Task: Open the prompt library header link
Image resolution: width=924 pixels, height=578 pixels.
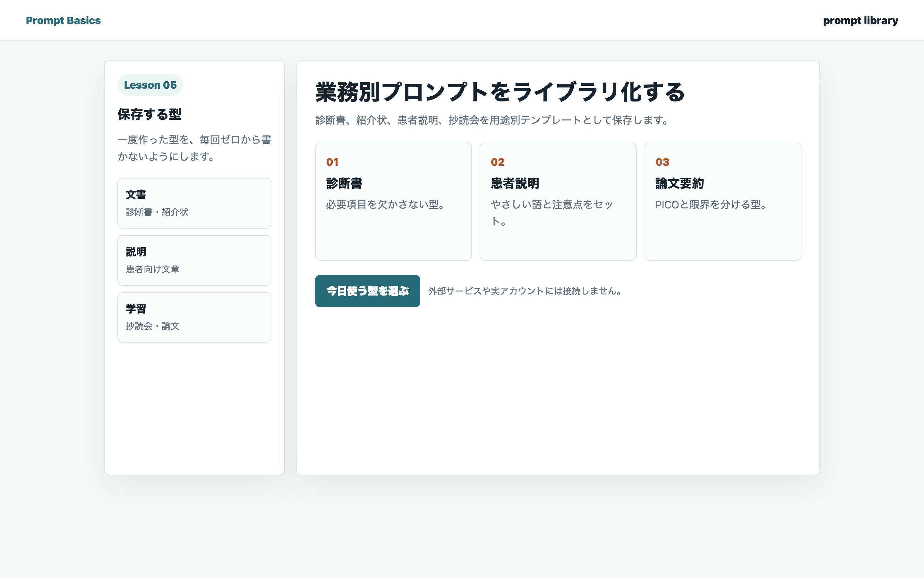Action: coord(860,20)
